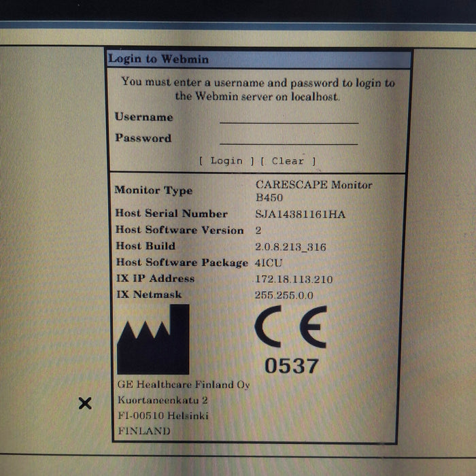Viewport: 476px width, 476px height.
Task: Click the IP address 172.18.113.210
Action: coord(294,279)
